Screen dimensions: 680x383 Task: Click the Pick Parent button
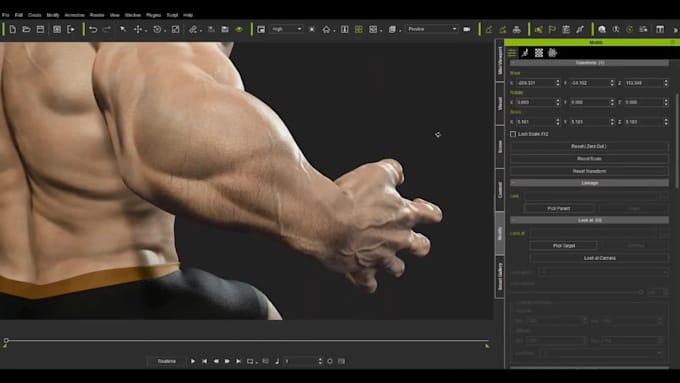pos(559,209)
